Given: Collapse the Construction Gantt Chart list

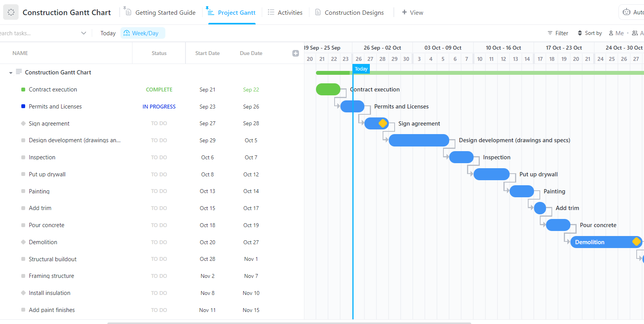Looking at the screenshot, I should (x=11, y=73).
